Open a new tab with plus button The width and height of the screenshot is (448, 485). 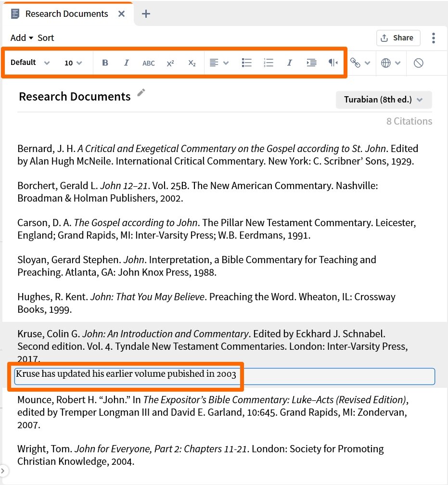coord(146,14)
